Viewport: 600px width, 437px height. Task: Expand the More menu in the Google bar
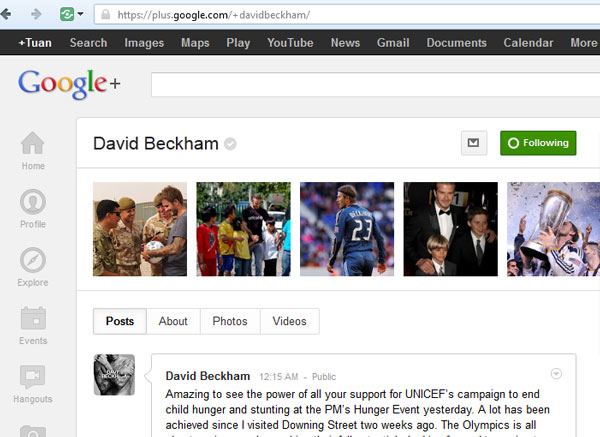coord(584,42)
